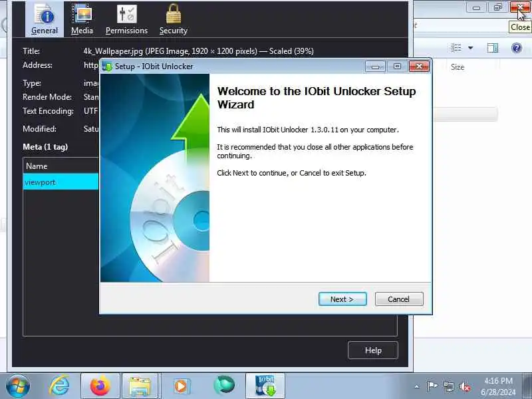Switch to the Security tab
The height and width of the screenshot is (399, 532).
click(174, 19)
